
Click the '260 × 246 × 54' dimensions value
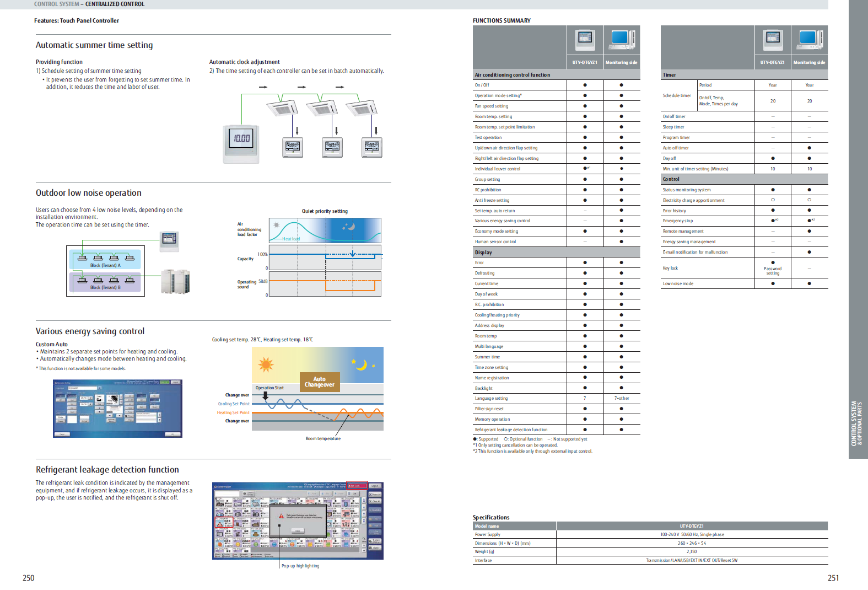tap(692, 543)
